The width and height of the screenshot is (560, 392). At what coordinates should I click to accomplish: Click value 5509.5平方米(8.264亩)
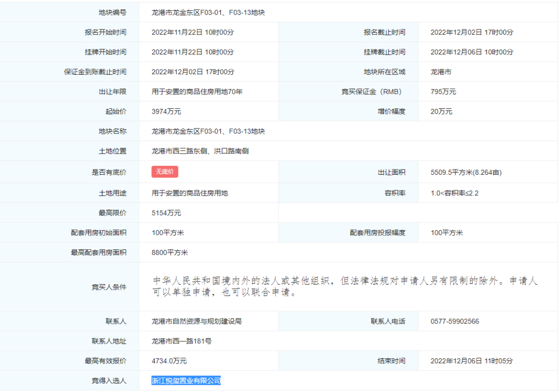click(x=466, y=173)
